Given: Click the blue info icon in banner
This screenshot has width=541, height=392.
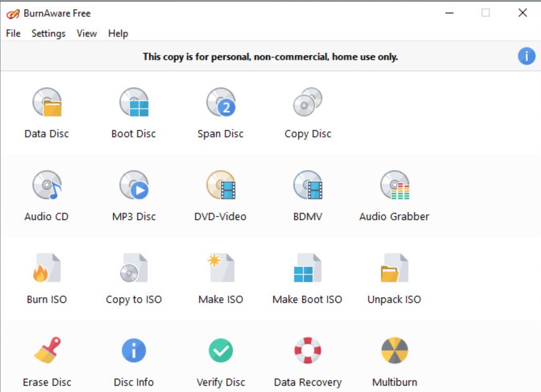Looking at the screenshot, I should point(527,56).
